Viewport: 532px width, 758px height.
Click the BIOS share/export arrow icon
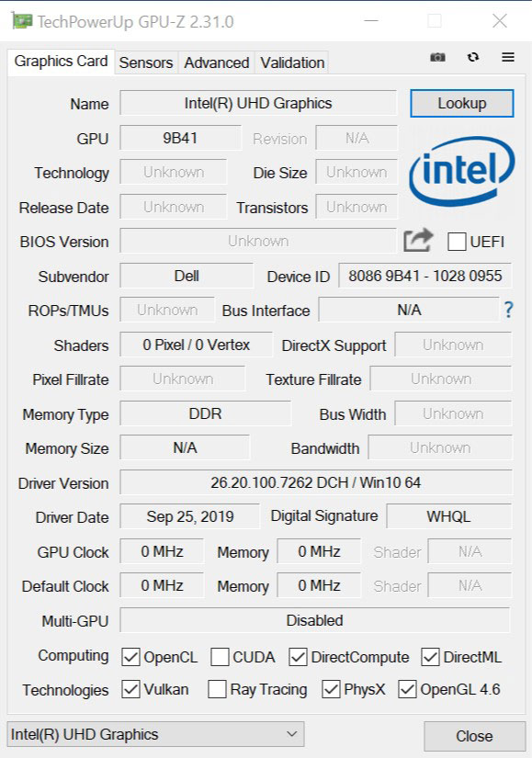(418, 240)
